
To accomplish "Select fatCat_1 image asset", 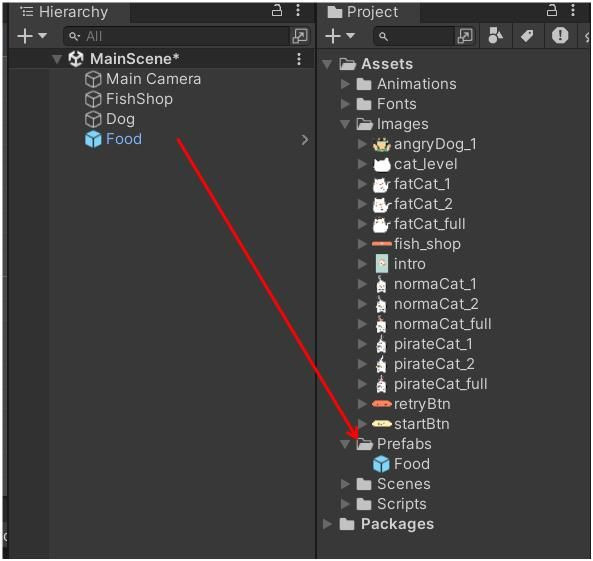I will tap(422, 184).
